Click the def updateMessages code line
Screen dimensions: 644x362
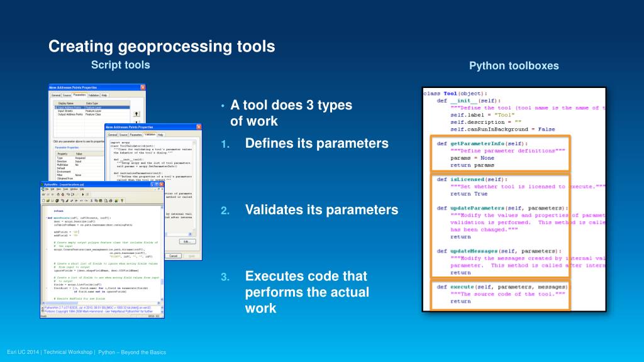coord(499,251)
